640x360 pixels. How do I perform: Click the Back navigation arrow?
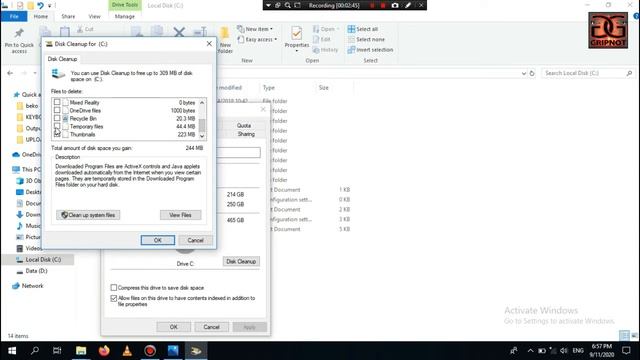10,73
